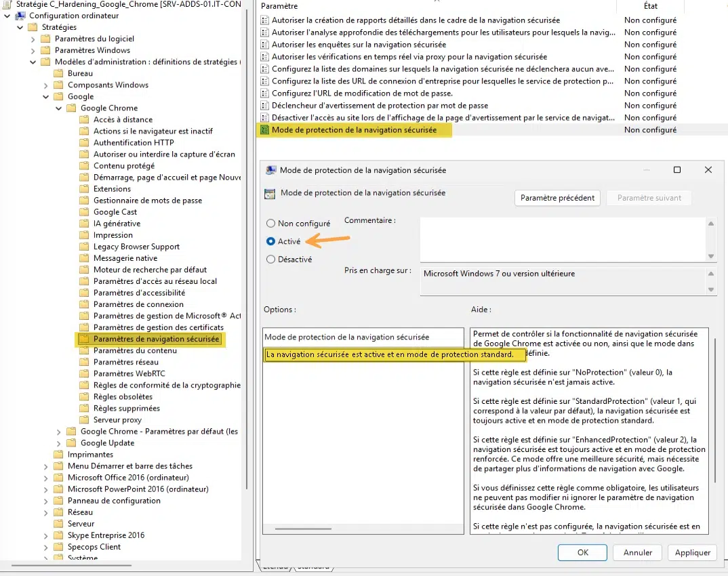Select the 'Non configuré' radio button

click(270, 223)
